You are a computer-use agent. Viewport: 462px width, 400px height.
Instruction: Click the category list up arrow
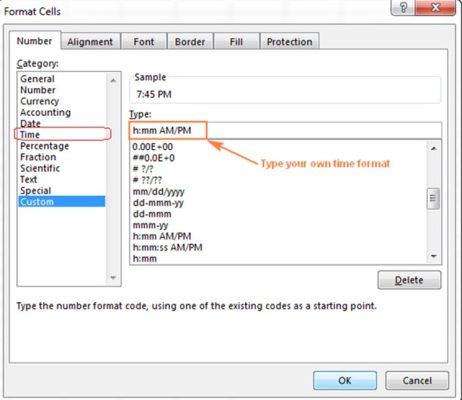click(x=113, y=80)
